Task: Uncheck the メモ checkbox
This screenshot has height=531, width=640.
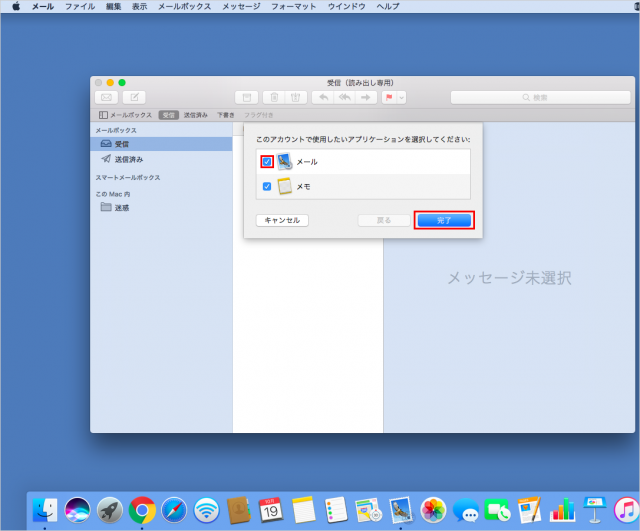Action: click(x=267, y=186)
